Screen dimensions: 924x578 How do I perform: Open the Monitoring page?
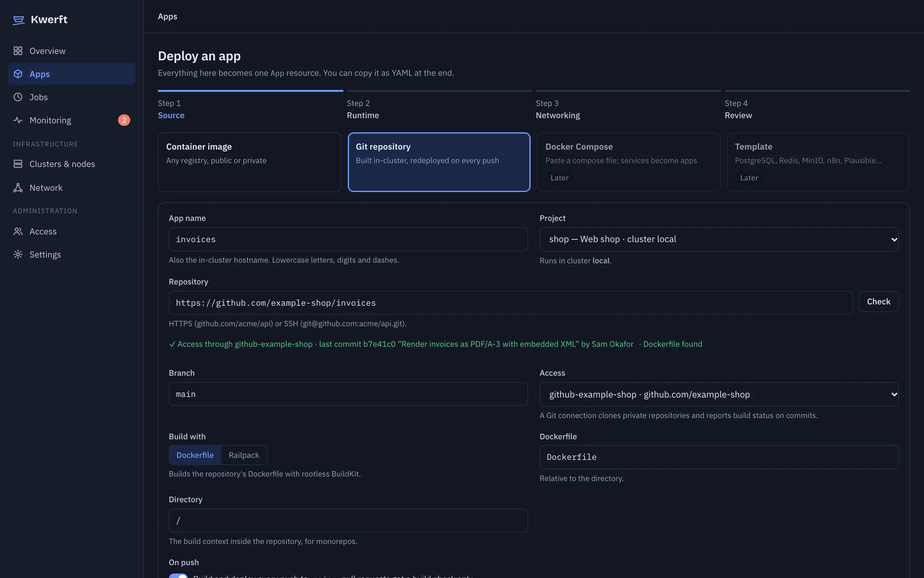[x=72, y=120]
